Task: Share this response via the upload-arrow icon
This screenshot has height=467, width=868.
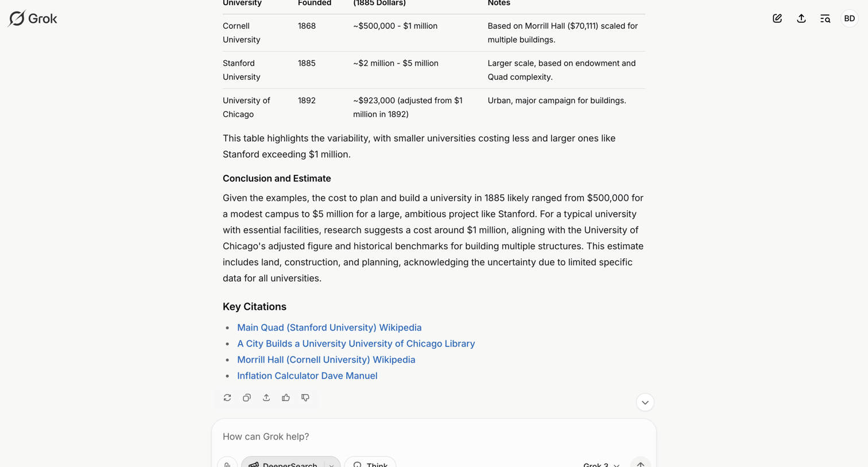Action: pos(266,398)
